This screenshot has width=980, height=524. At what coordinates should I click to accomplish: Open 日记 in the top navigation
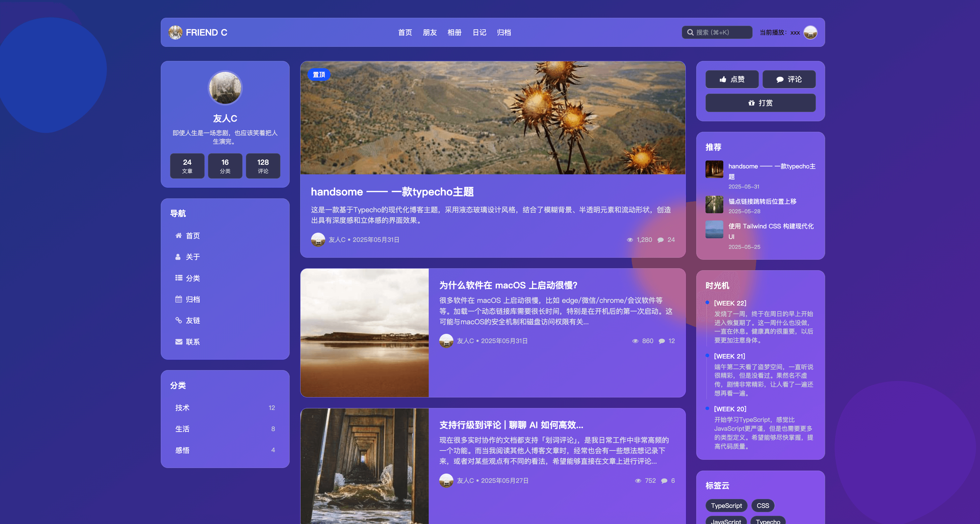coord(479,32)
